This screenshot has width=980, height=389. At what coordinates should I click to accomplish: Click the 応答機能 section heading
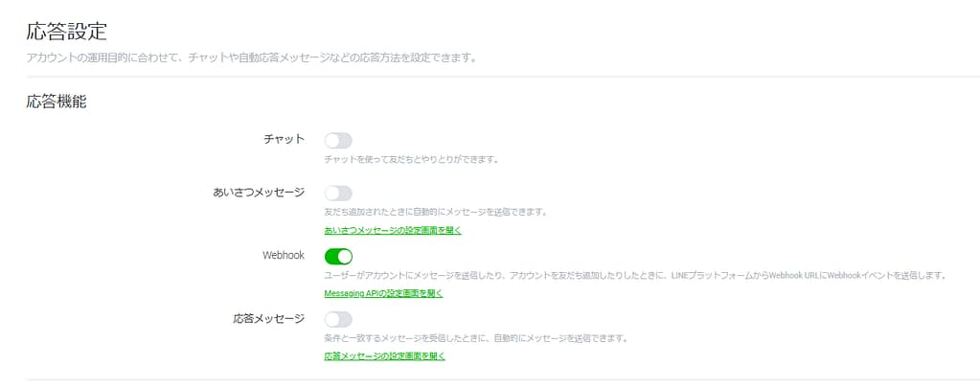pyautogui.click(x=57, y=101)
